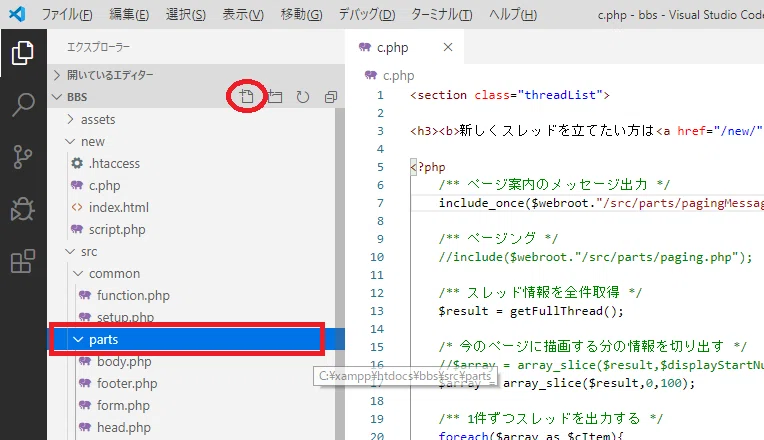Open the デバッグ(D) menu
Viewport: 764px width, 440px height.
click(x=366, y=14)
